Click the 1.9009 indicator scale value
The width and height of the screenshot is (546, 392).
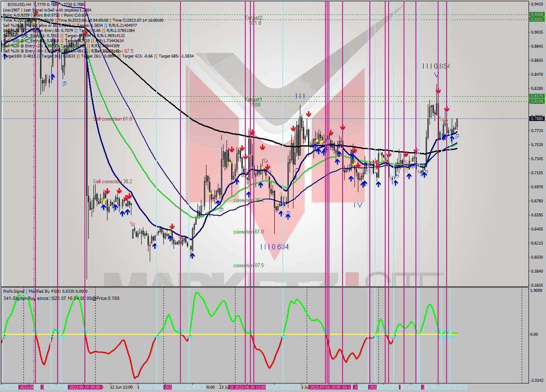(x=537, y=290)
